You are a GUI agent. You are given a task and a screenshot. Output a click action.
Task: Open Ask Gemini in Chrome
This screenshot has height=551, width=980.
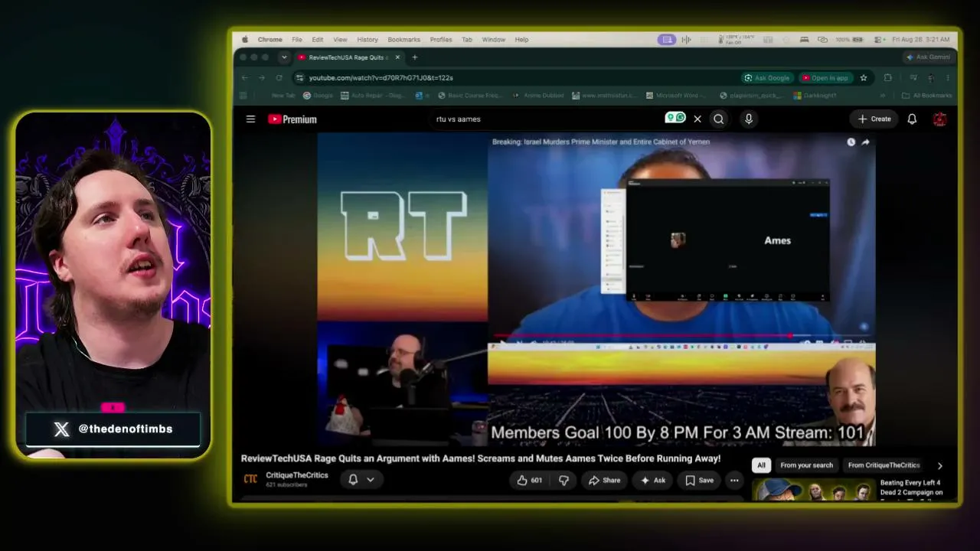928,57
